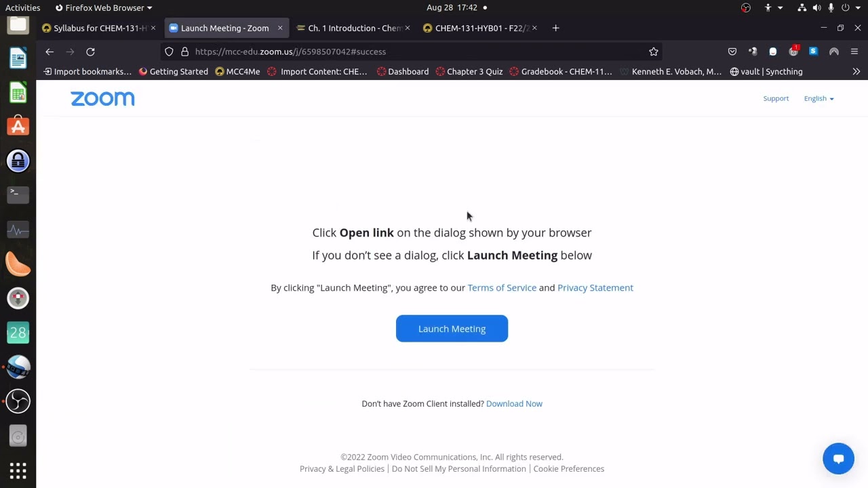Show applications grid in the dock
The width and height of the screenshot is (868, 488).
click(18, 470)
